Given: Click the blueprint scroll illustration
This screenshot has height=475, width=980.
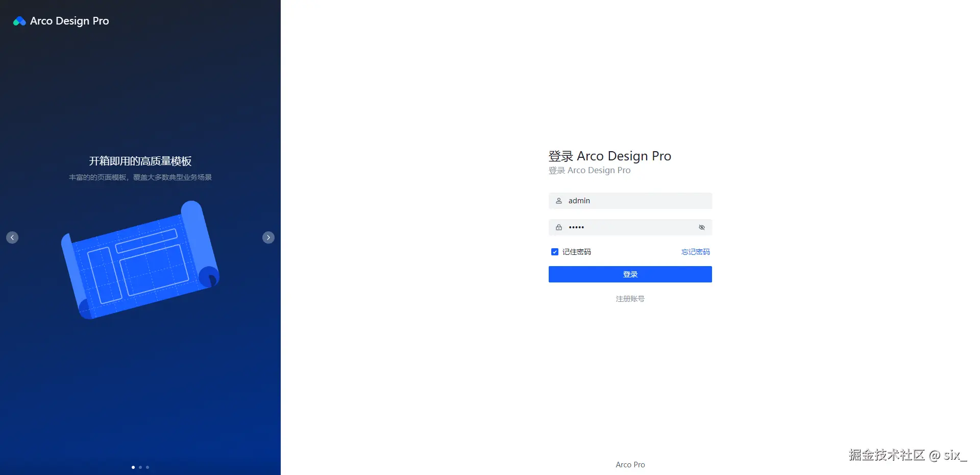Looking at the screenshot, I should coord(140,260).
